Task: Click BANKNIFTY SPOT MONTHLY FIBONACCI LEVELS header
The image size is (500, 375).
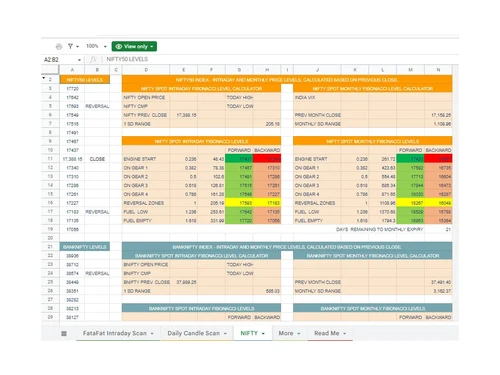Action: 373,308
